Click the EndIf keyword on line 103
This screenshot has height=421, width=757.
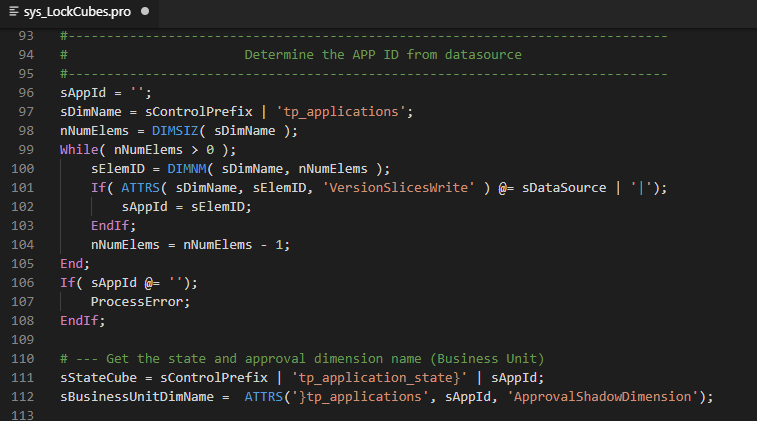pyautogui.click(x=110, y=225)
